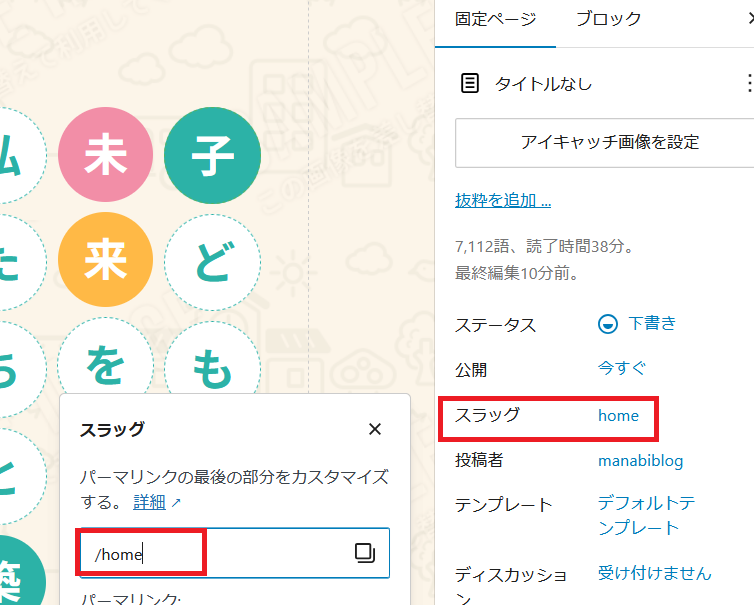Click the 抜粋を追加 link
The height and width of the screenshot is (605, 754).
pyautogui.click(x=503, y=200)
